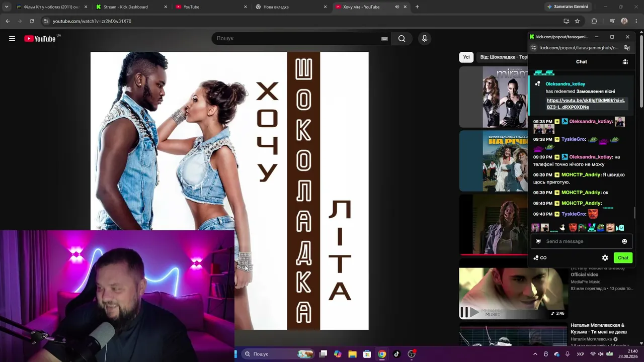Image resolution: width=644 pixels, height=362 pixels.
Task: Switch to Chrome via taskbar icon
Action: point(382,354)
